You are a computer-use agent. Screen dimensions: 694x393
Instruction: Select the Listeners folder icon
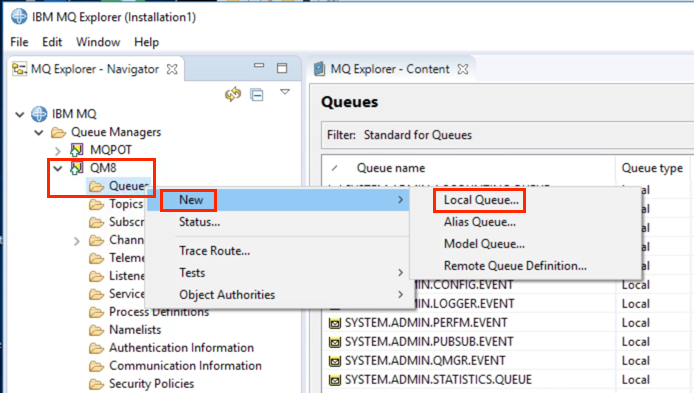pos(96,276)
